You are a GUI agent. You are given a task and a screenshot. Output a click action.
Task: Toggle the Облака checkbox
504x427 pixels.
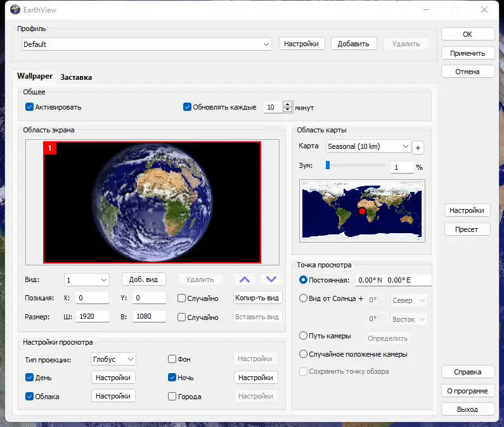pyautogui.click(x=29, y=396)
